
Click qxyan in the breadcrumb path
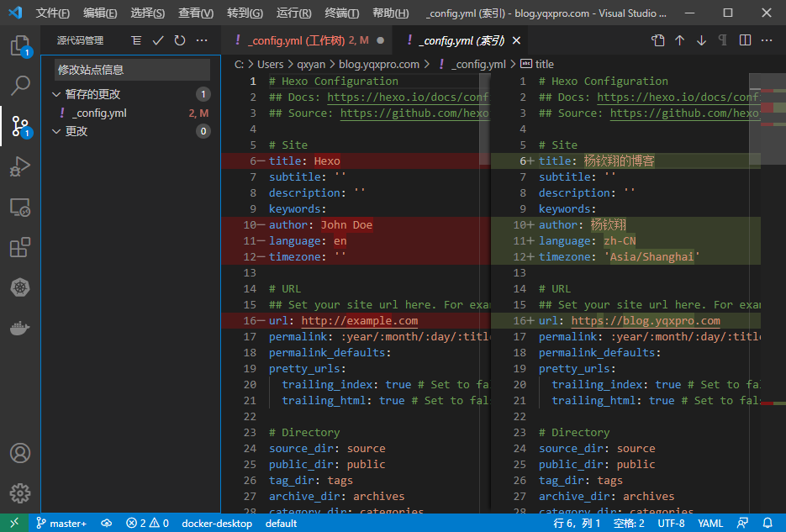[x=311, y=64]
